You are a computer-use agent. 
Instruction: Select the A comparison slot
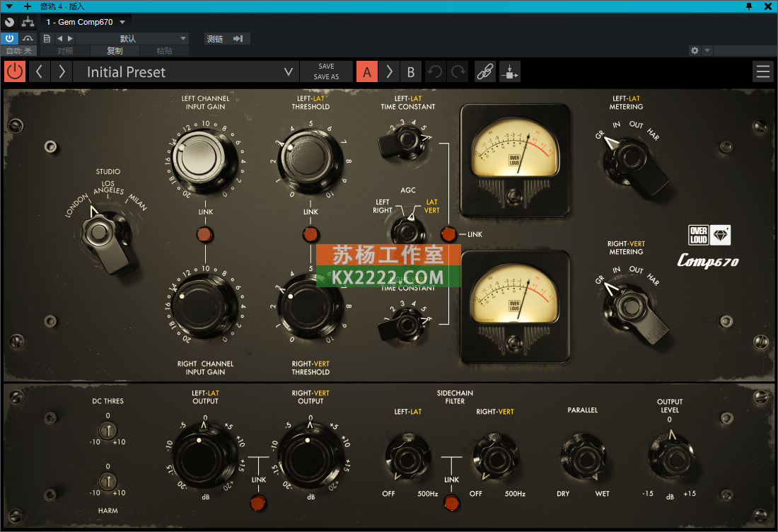point(366,71)
